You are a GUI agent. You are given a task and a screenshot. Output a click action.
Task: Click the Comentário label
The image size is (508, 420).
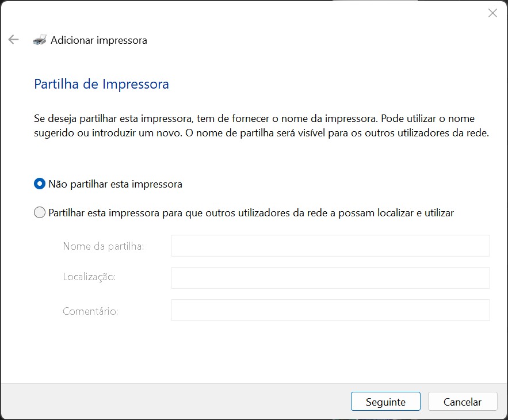coord(90,311)
